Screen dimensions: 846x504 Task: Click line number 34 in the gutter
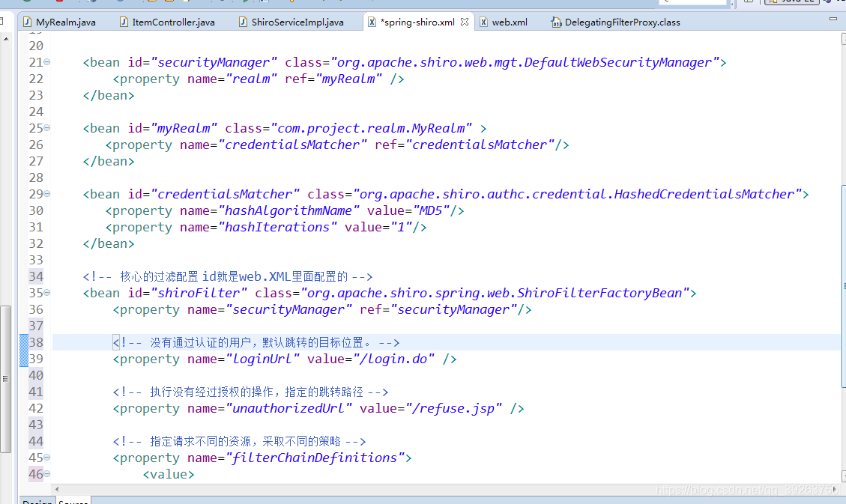click(36, 276)
